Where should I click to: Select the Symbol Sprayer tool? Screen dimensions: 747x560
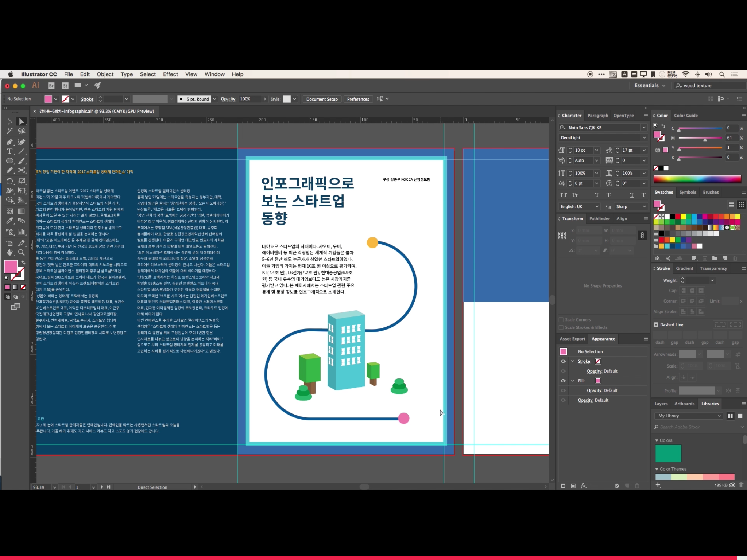[10, 232]
